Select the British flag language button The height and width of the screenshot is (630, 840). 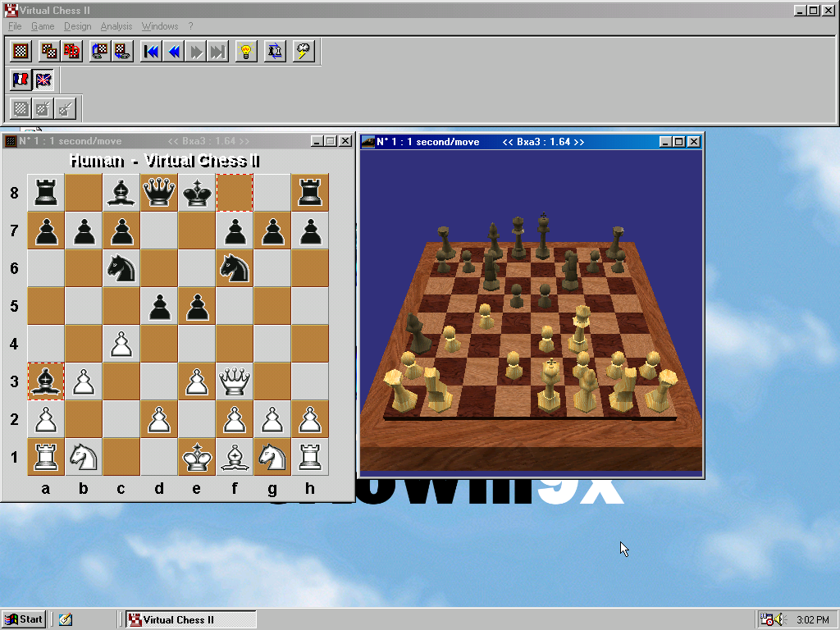(43, 80)
